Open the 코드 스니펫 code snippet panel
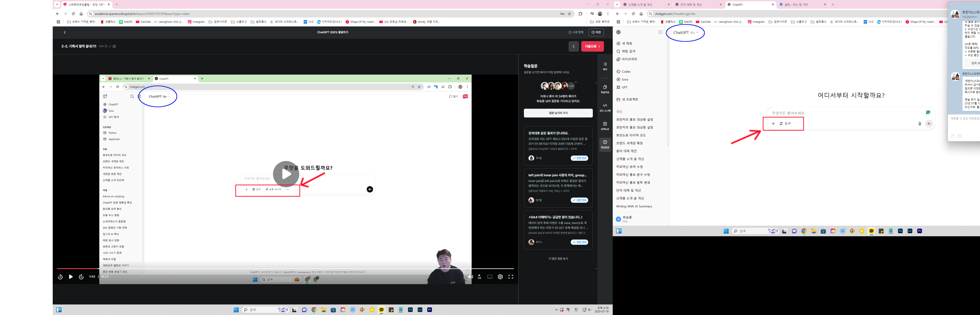Viewport: 980px width, 315px height. [605, 107]
